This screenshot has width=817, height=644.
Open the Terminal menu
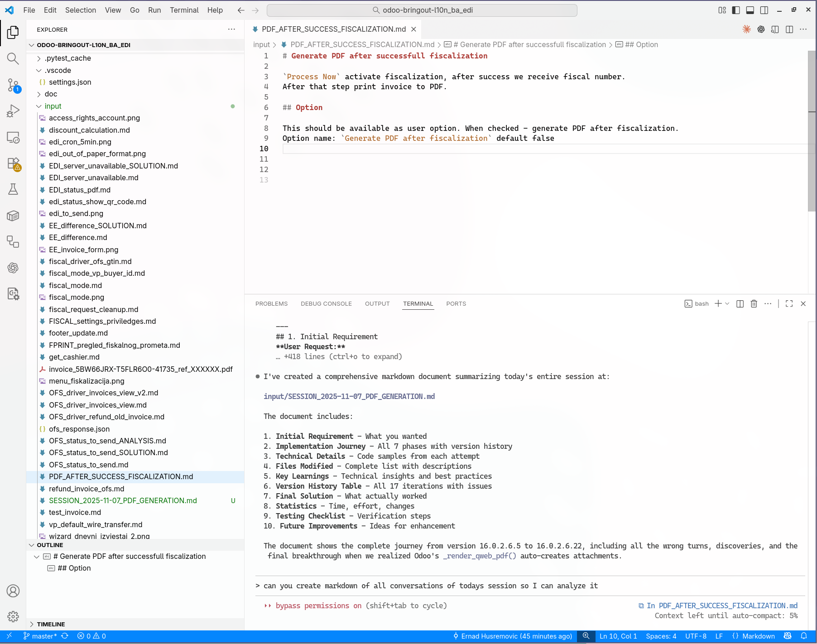(184, 10)
